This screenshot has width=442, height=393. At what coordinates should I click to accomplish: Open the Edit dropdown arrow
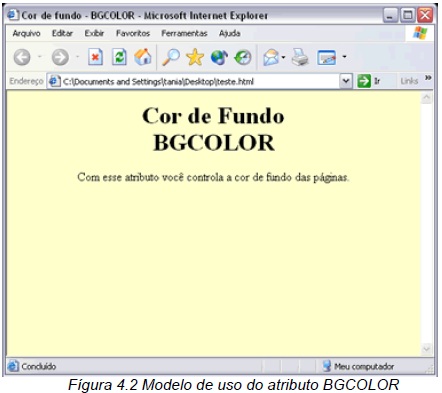pos(344,57)
